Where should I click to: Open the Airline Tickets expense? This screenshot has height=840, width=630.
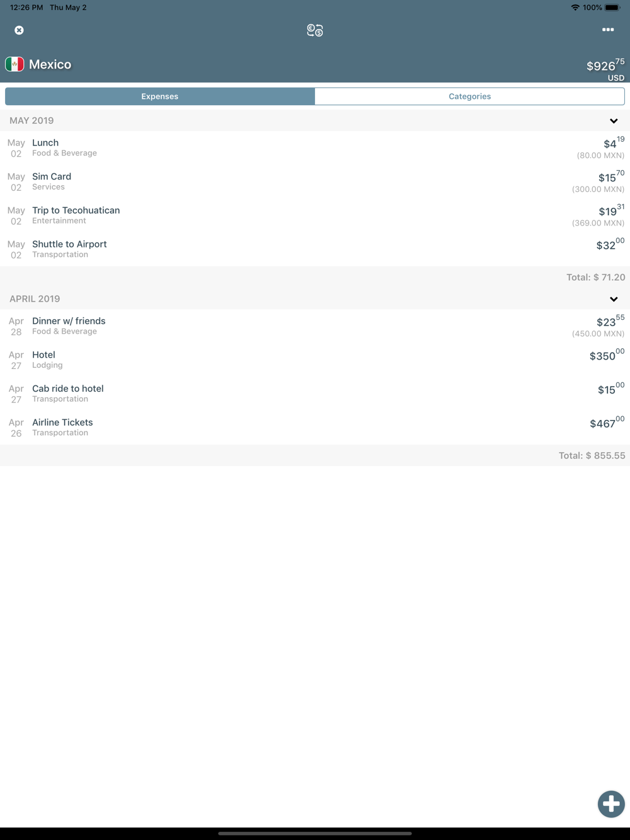[315, 428]
